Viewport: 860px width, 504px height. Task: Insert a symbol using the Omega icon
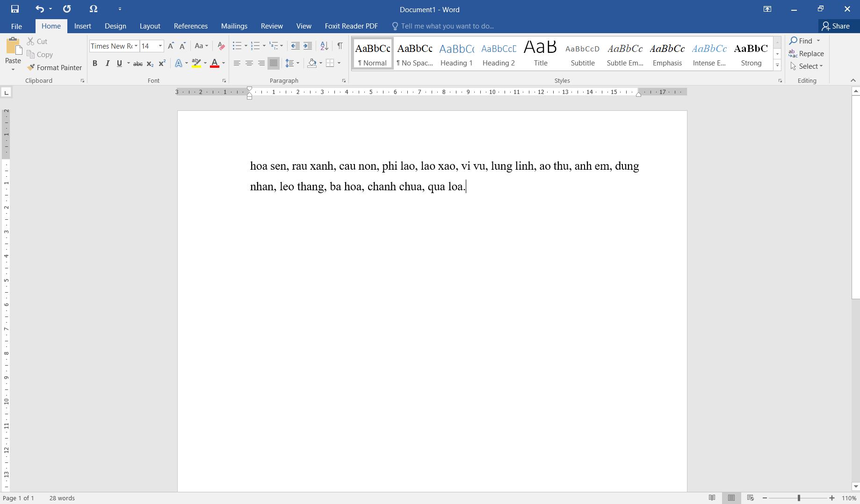coord(94,9)
